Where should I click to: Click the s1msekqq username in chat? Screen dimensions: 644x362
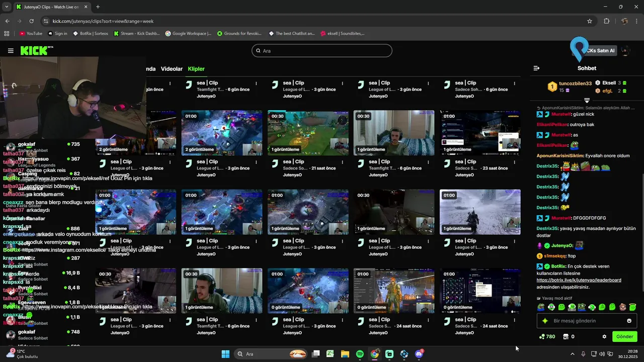(555, 256)
